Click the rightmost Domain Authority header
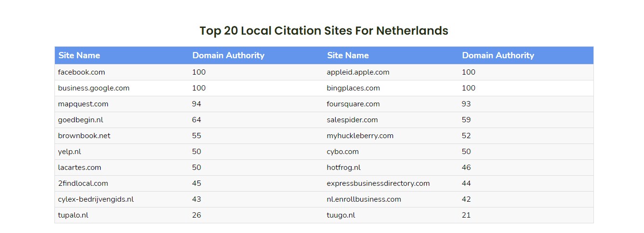The width and height of the screenshot is (644, 233). click(498, 55)
